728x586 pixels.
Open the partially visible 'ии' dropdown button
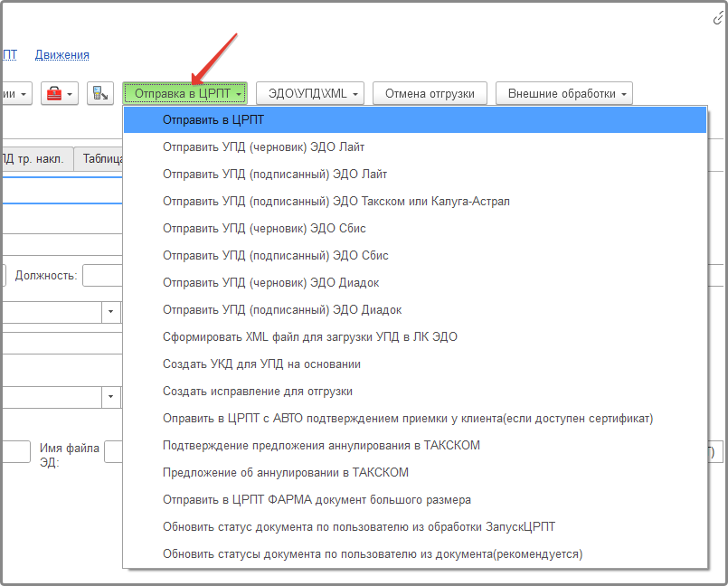[x=16, y=94]
